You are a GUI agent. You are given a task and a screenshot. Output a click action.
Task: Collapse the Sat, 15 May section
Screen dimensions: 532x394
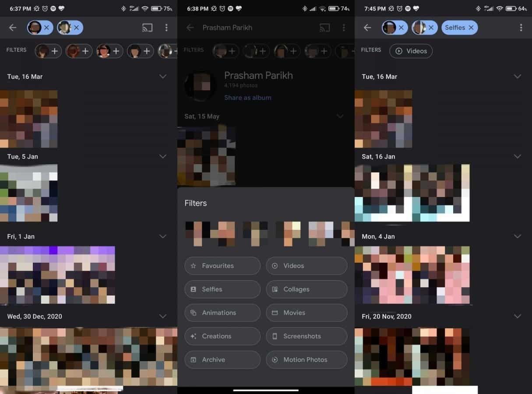(x=340, y=116)
